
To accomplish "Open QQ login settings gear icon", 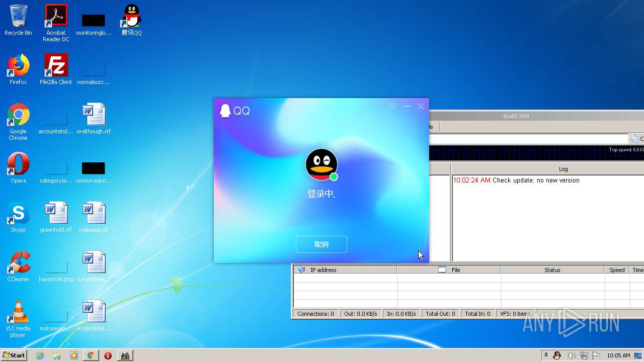I will pos(392,107).
